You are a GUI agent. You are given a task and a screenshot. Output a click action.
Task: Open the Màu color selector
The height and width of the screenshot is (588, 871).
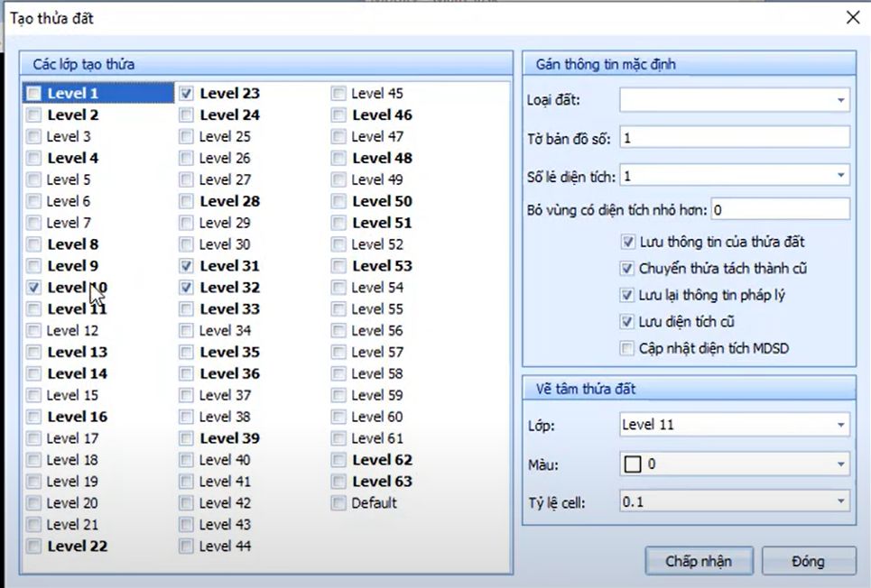[841, 464]
